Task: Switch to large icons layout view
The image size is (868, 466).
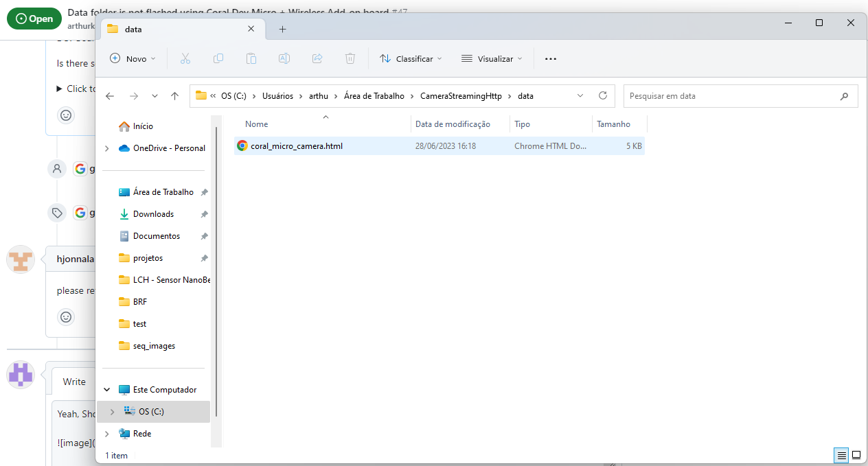Action: pos(856,455)
